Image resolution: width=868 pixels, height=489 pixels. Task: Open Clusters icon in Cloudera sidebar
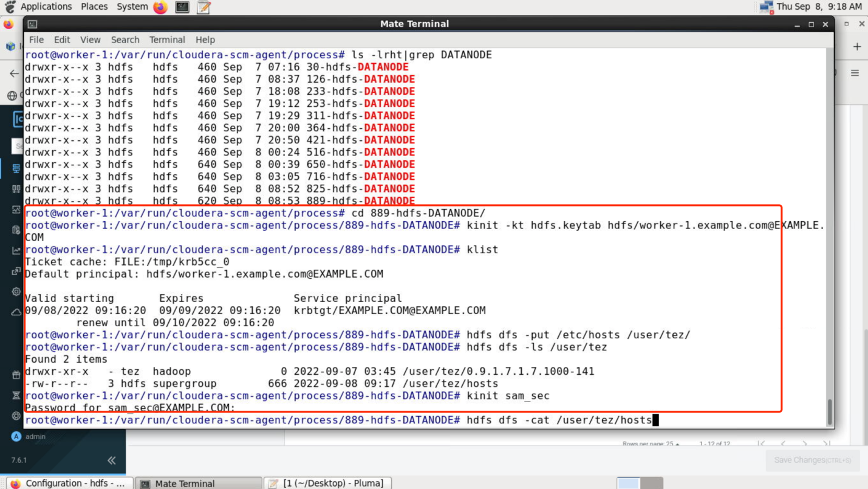[x=16, y=168]
